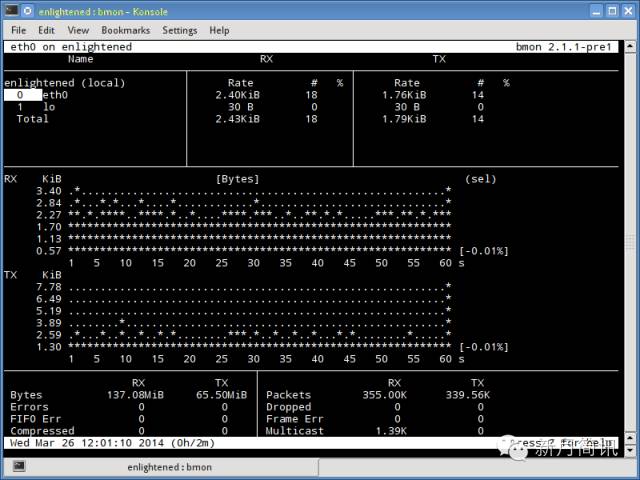Click the scrollbar down arrow at bottom
Image resolution: width=640 pixels, height=480 pixels.
click(630, 451)
